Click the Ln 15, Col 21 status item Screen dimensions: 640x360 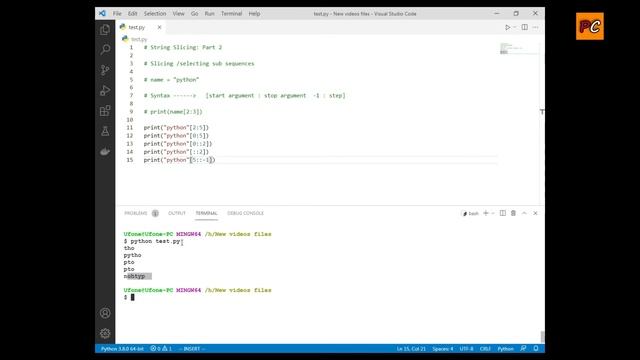[411, 349]
